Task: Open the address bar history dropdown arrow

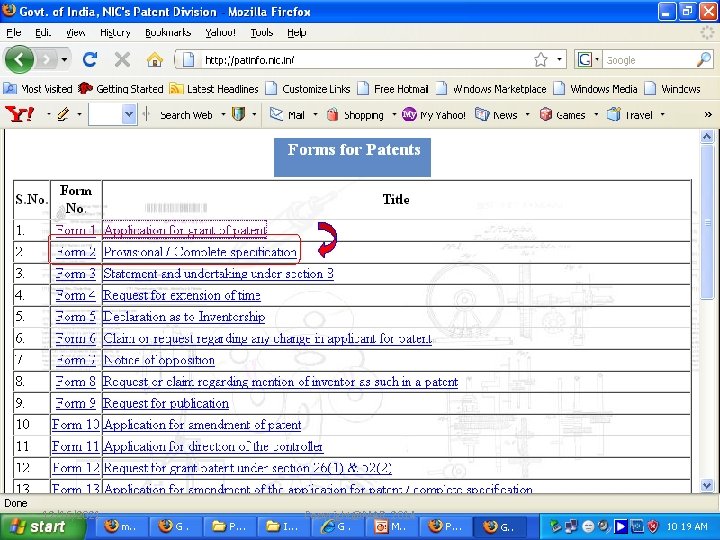Action: (559, 60)
